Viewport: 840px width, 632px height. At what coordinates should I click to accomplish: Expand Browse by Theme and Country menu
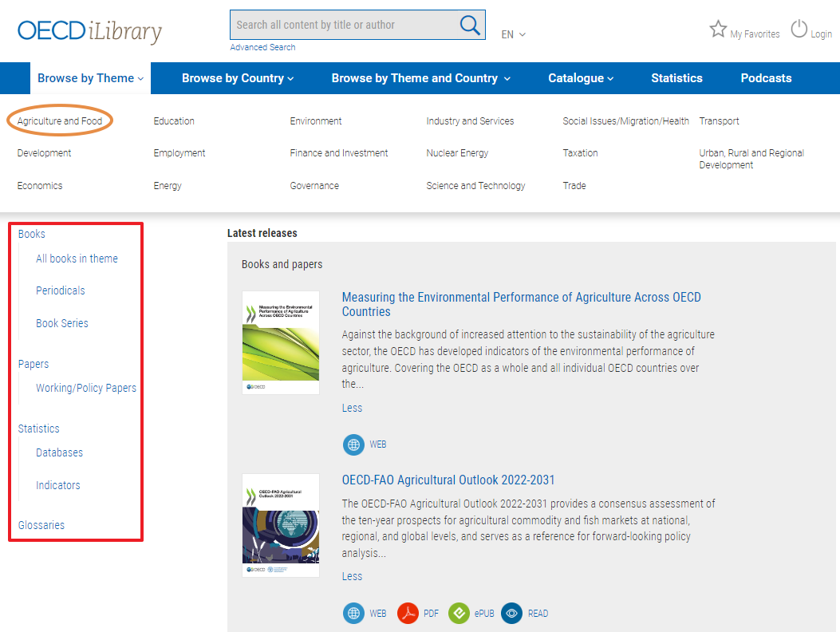420,78
